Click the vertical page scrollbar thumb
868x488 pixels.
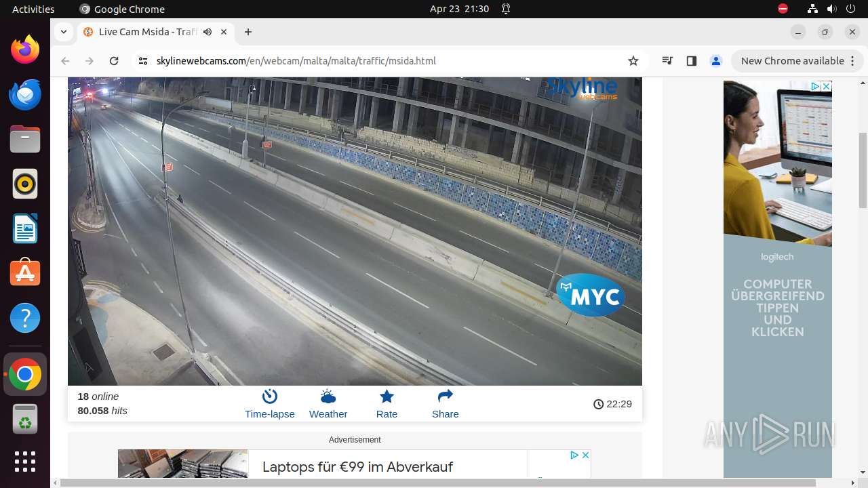click(x=863, y=169)
